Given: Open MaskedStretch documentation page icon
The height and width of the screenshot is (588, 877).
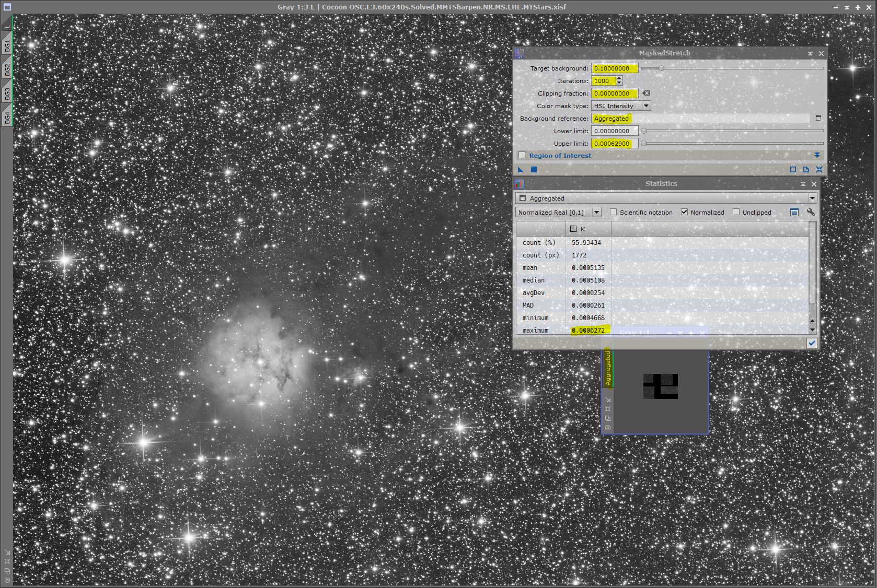Looking at the screenshot, I should (x=806, y=169).
